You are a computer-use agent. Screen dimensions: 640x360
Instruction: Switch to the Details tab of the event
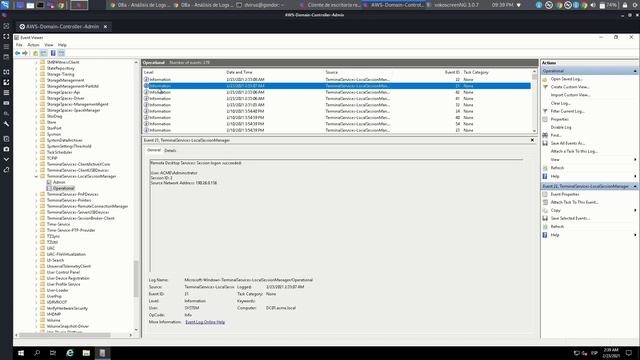(x=170, y=150)
